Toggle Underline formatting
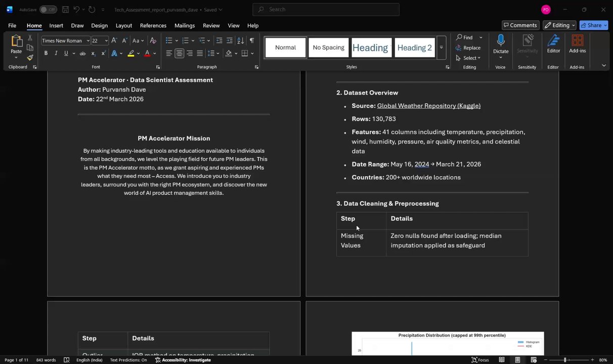613x364 pixels. point(66,53)
